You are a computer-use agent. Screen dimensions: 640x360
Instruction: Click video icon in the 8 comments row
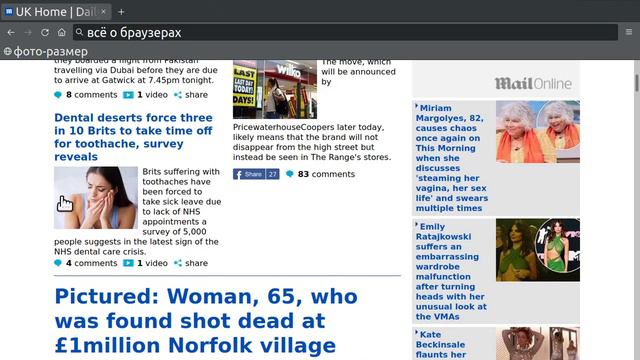pyautogui.click(x=128, y=95)
